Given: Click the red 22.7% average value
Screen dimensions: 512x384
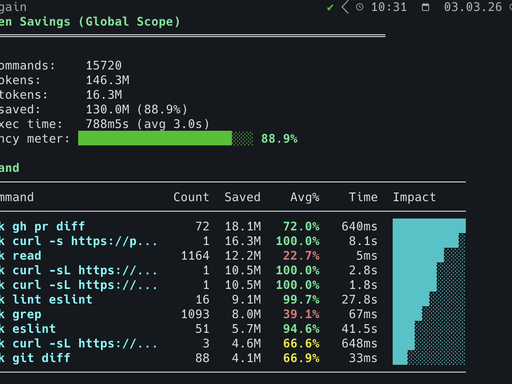Looking at the screenshot, I should click(301, 256).
